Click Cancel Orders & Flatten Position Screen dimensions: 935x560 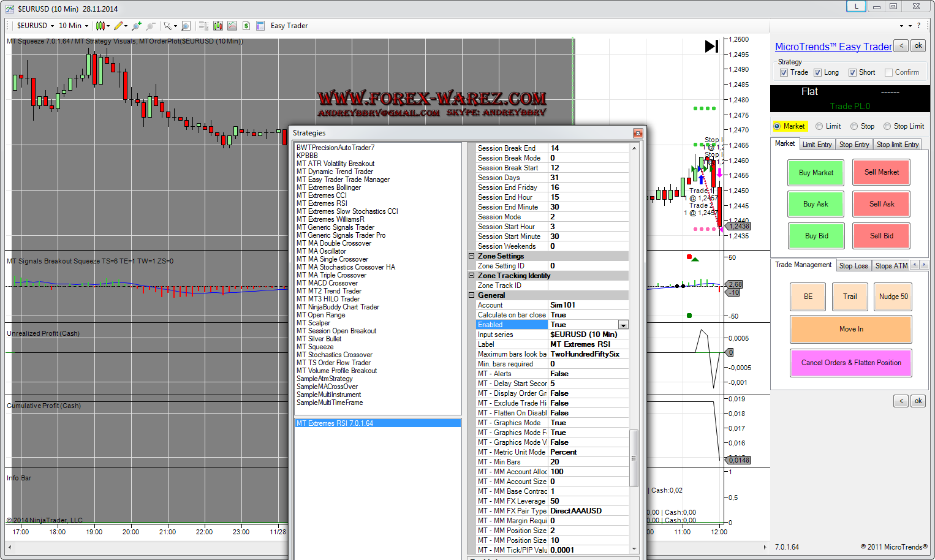(x=851, y=363)
